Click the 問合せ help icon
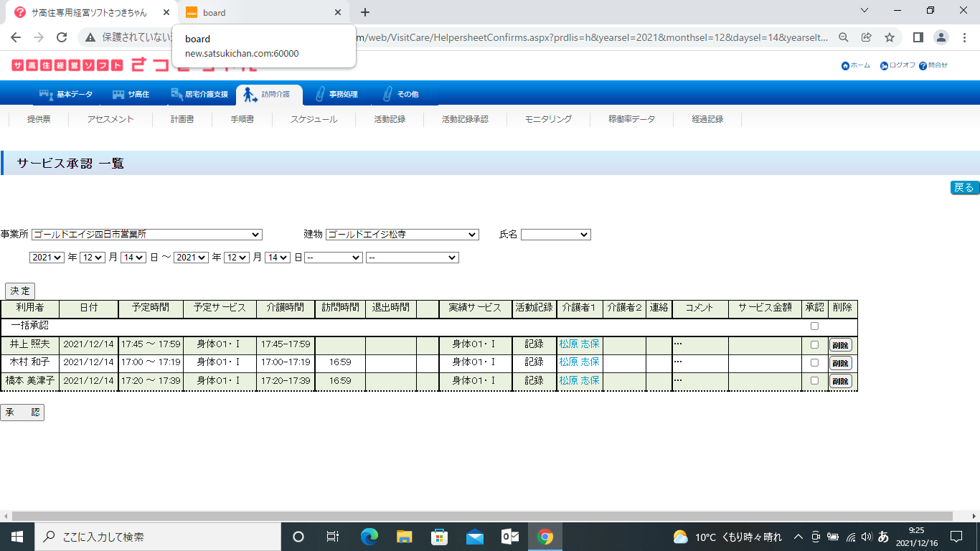Image resolution: width=980 pixels, height=551 pixels. 923,66
